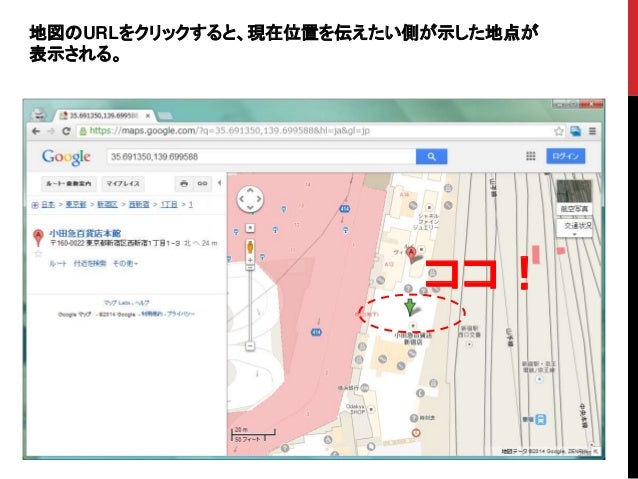Viewport: 638px width, 479px height.
Task: Print the map with the printer icon
Action: coord(184,184)
